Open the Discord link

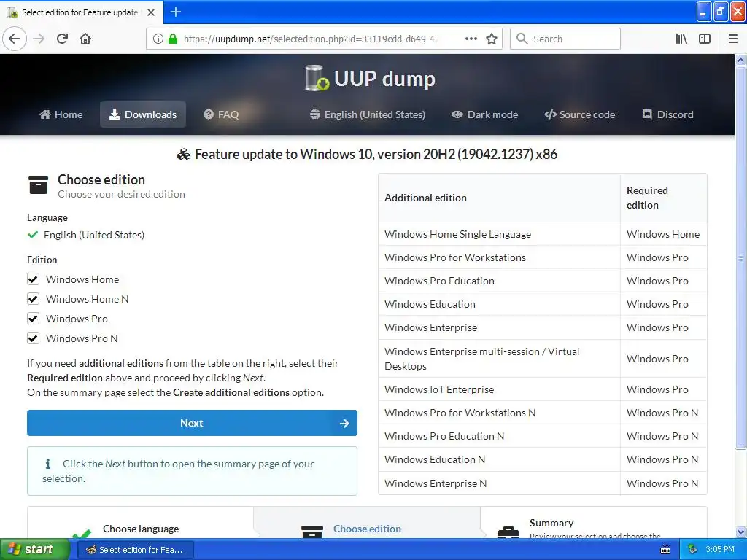[x=668, y=114]
